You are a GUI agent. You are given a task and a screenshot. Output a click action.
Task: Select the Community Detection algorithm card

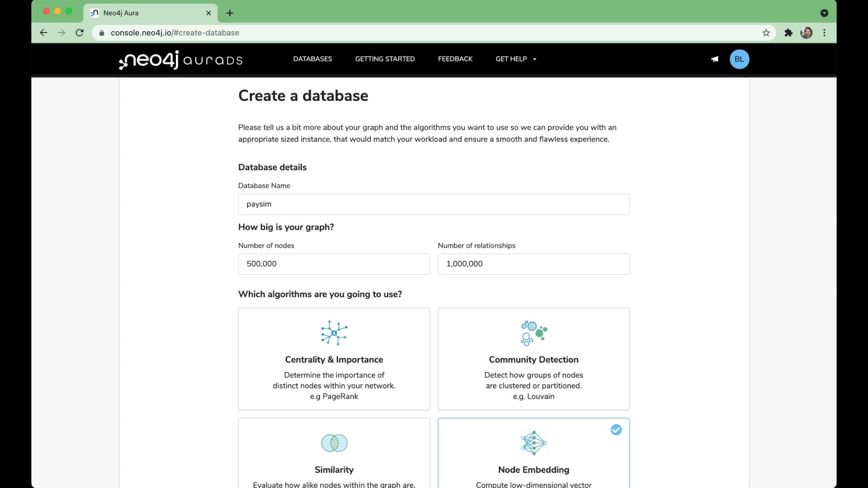[x=534, y=359]
